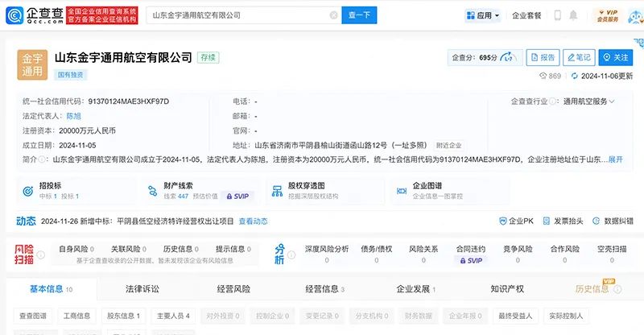Clear the search box text
The width and height of the screenshot is (644, 335).
pos(334,15)
